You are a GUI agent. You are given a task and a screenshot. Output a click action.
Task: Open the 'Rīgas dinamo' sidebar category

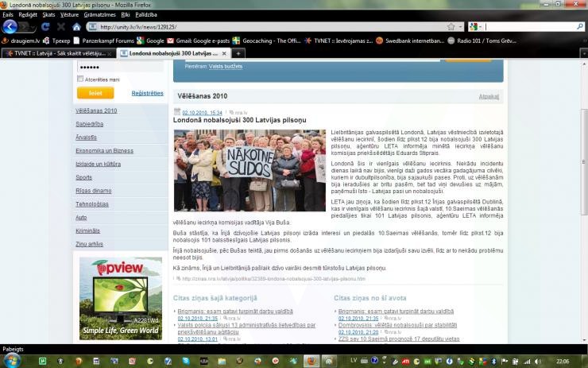click(x=92, y=190)
